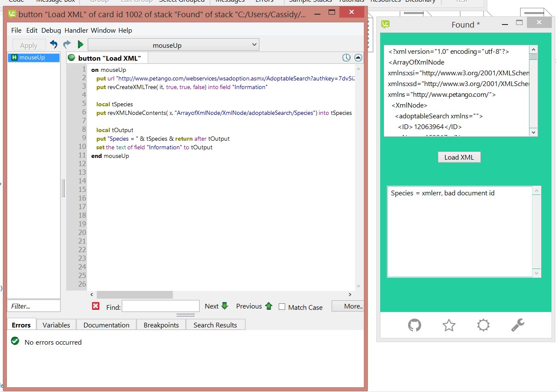The width and height of the screenshot is (557, 392).
Task: Click the Load XML button
Action: click(x=459, y=157)
